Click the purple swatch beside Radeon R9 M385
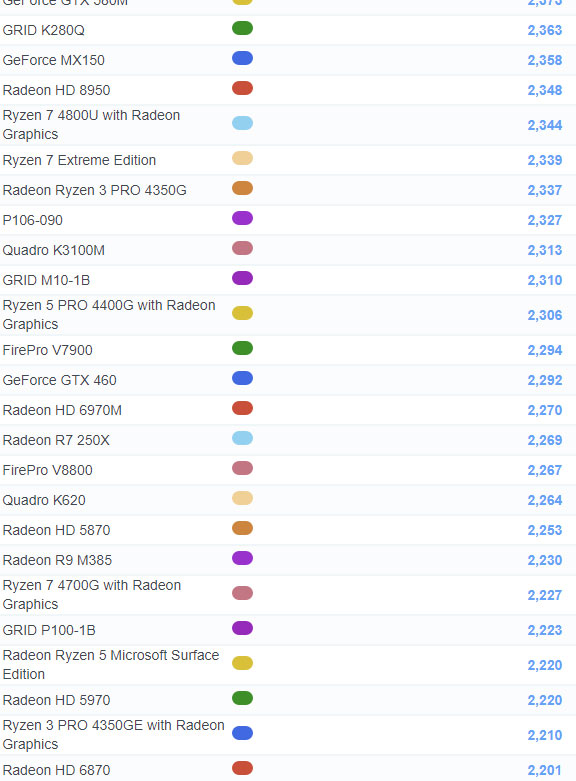This screenshot has width=576, height=781. pyautogui.click(x=242, y=558)
